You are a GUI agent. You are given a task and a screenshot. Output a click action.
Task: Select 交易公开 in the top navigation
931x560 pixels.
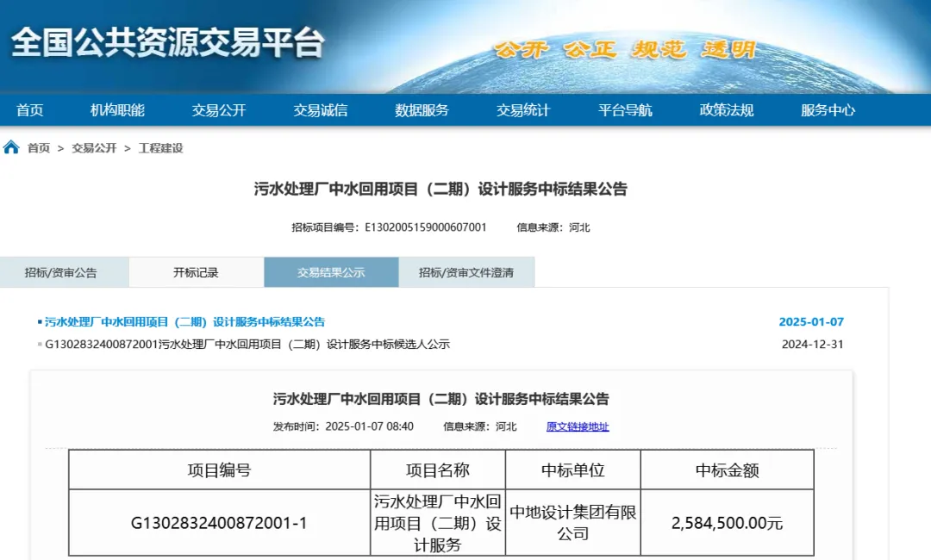click(x=218, y=109)
